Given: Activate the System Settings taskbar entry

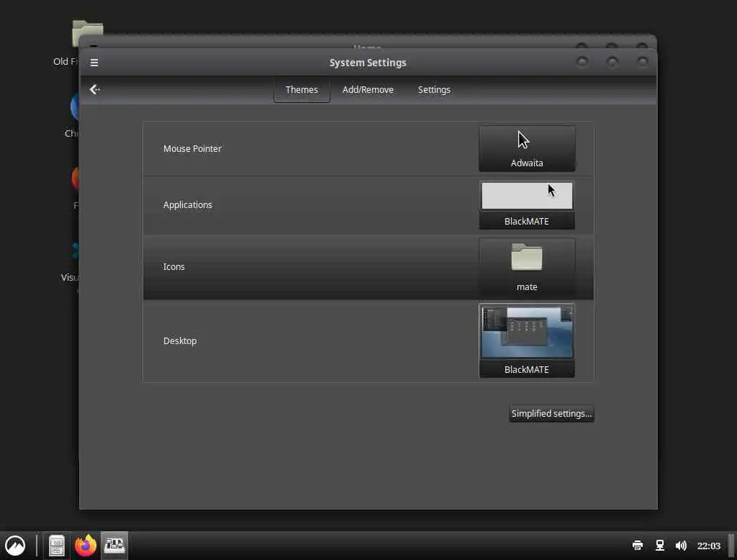Looking at the screenshot, I should pos(114,546).
